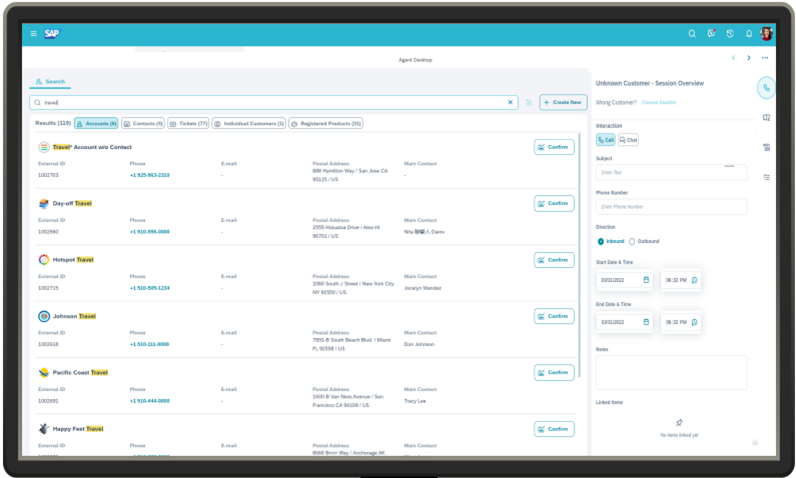Image resolution: width=796 pixels, height=478 pixels.
Task: Open the three-dot overflow menu
Action: [x=765, y=58]
